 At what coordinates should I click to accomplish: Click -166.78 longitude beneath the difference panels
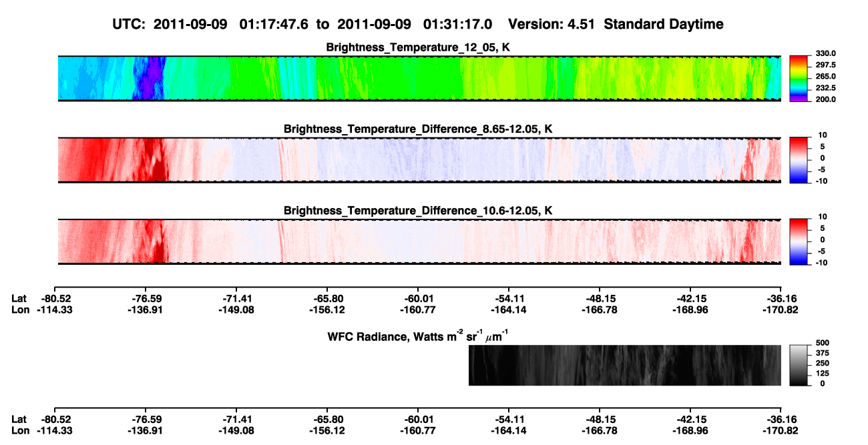coord(600,310)
